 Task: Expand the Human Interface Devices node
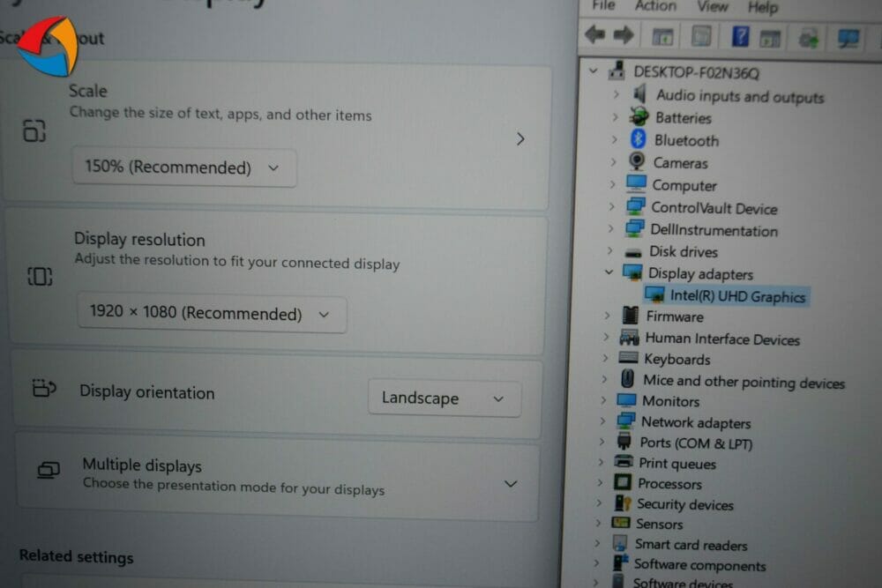click(x=606, y=337)
